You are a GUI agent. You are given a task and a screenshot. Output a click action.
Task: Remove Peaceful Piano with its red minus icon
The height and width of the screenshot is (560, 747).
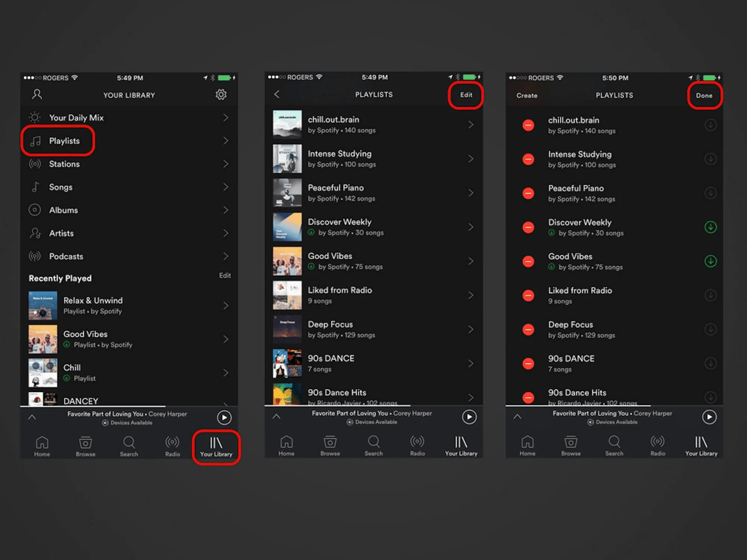(x=528, y=193)
